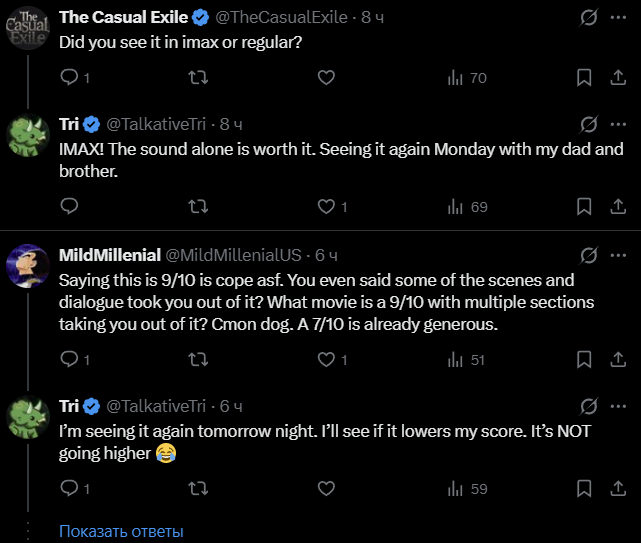Bookmark The Casual Exile's tweet
The width and height of the screenshot is (641, 543).
point(584,77)
